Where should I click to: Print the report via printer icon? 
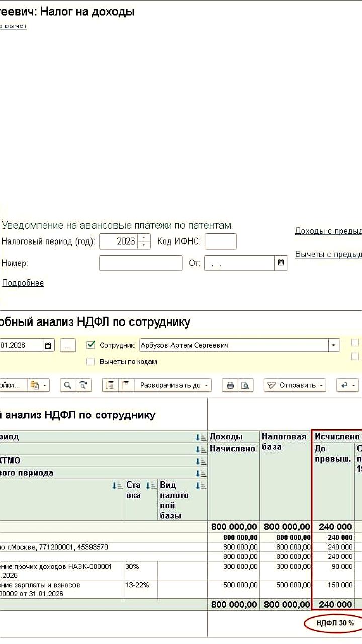(230, 385)
